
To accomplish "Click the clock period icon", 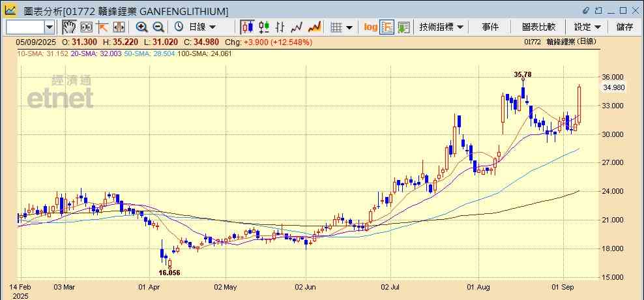I will pos(179,27).
